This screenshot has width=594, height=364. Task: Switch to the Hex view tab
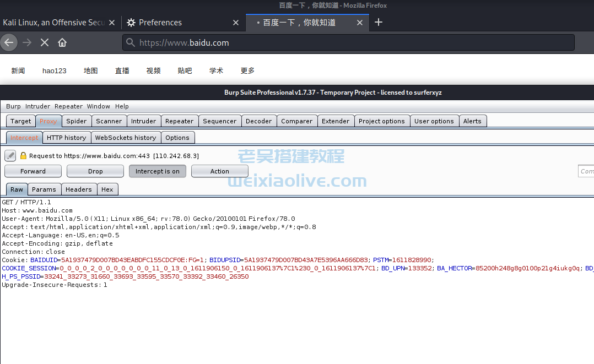point(107,189)
